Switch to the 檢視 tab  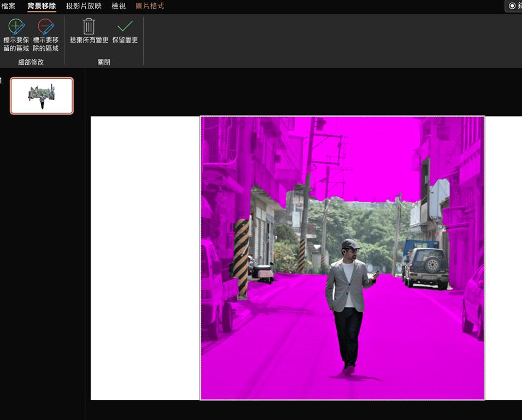coord(119,6)
